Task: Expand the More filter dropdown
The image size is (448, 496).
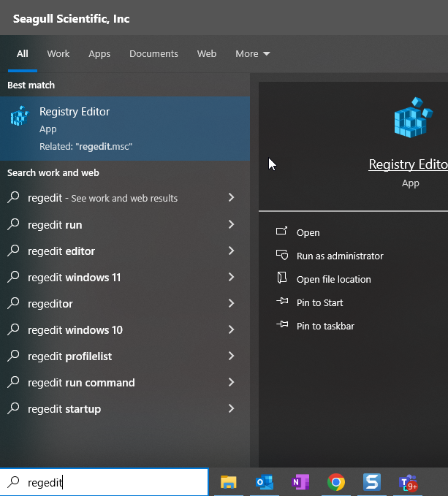Action: [x=252, y=54]
